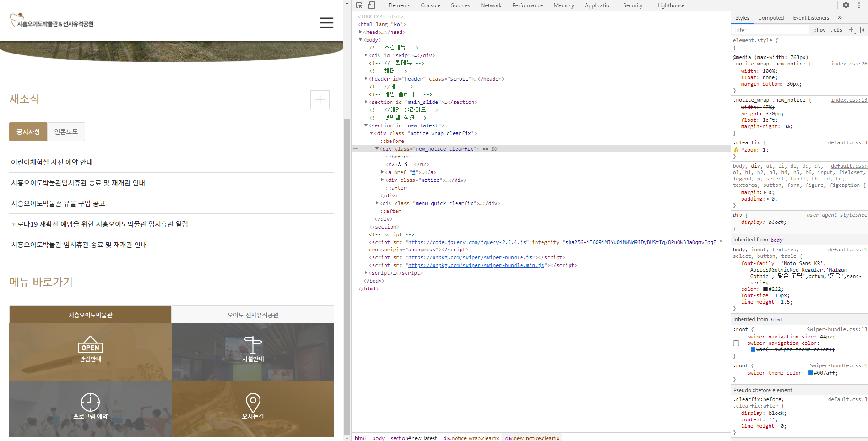Open the Security tab
This screenshot has height=441, width=868.
633,5
